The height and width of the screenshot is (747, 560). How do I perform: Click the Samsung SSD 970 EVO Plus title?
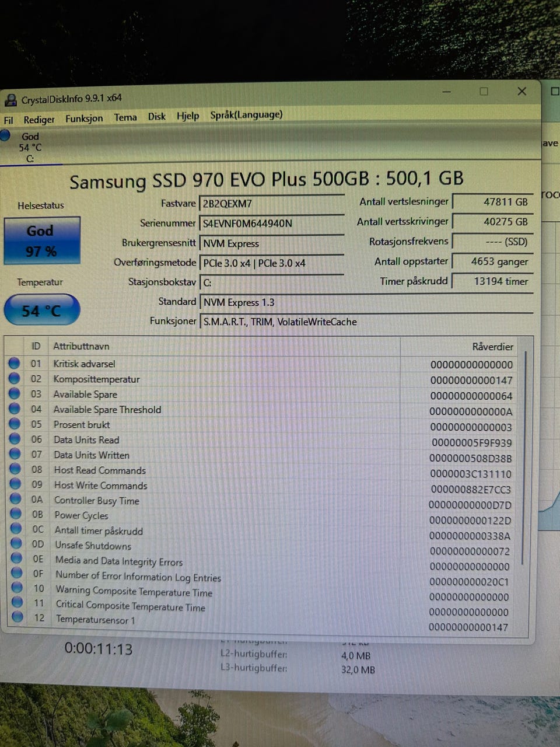pos(266,179)
